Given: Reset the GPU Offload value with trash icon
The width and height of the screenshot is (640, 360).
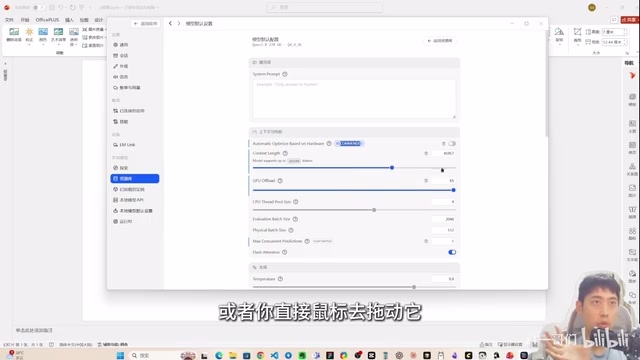Looking at the screenshot, I should pyautogui.click(x=426, y=181).
